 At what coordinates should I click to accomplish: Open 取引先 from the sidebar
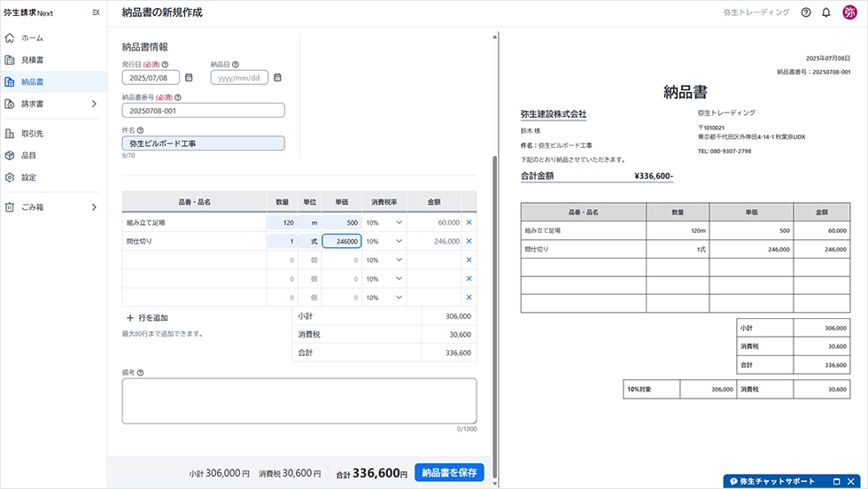tap(33, 134)
